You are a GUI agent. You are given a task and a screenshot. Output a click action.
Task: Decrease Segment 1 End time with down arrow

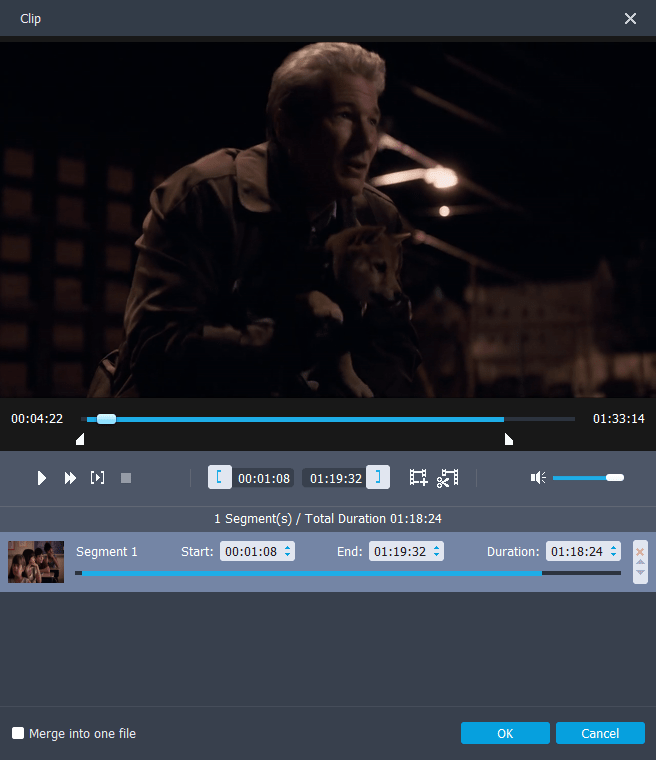point(436,555)
